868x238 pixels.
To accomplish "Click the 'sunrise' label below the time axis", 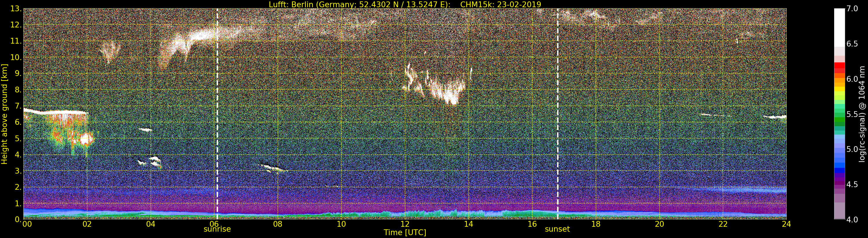I will pos(217,229).
